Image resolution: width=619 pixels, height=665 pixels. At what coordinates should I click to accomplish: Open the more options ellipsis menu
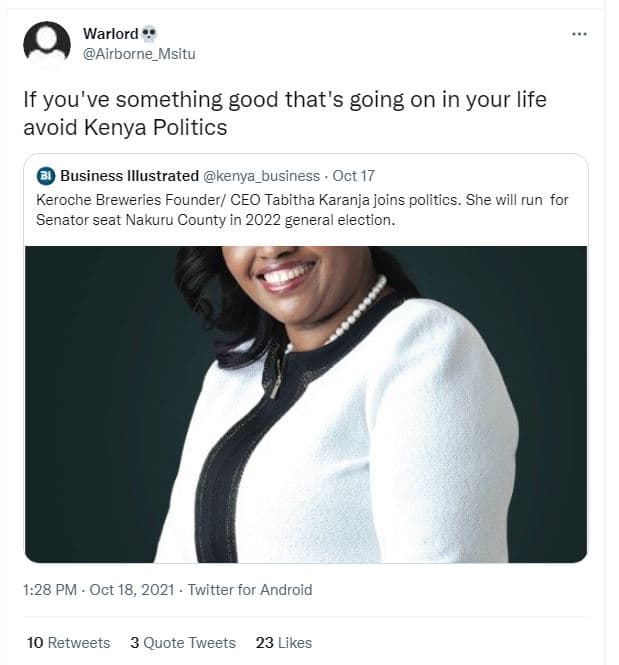pyautogui.click(x=579, y=33)
